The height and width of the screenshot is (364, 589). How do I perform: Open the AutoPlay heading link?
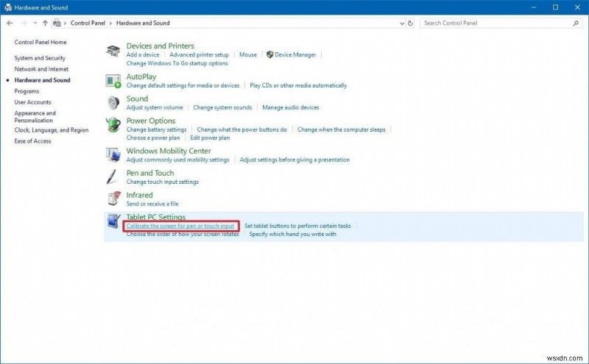pos(141,76)
